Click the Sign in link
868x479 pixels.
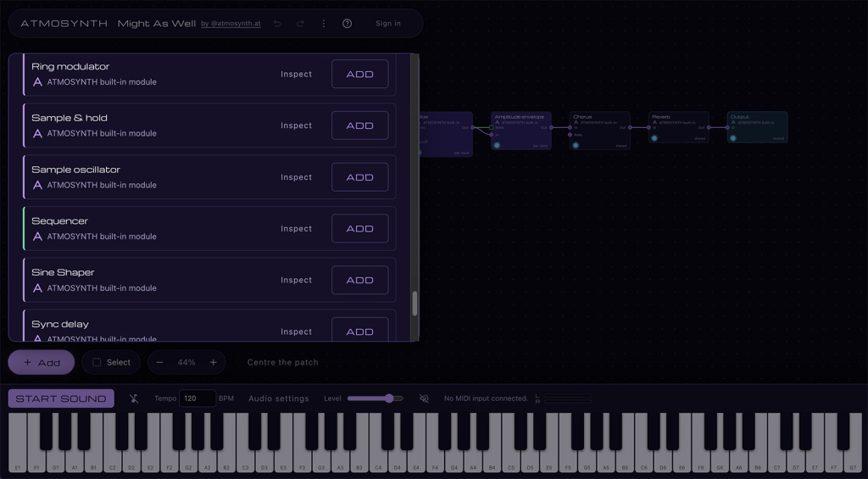[388, 23]
